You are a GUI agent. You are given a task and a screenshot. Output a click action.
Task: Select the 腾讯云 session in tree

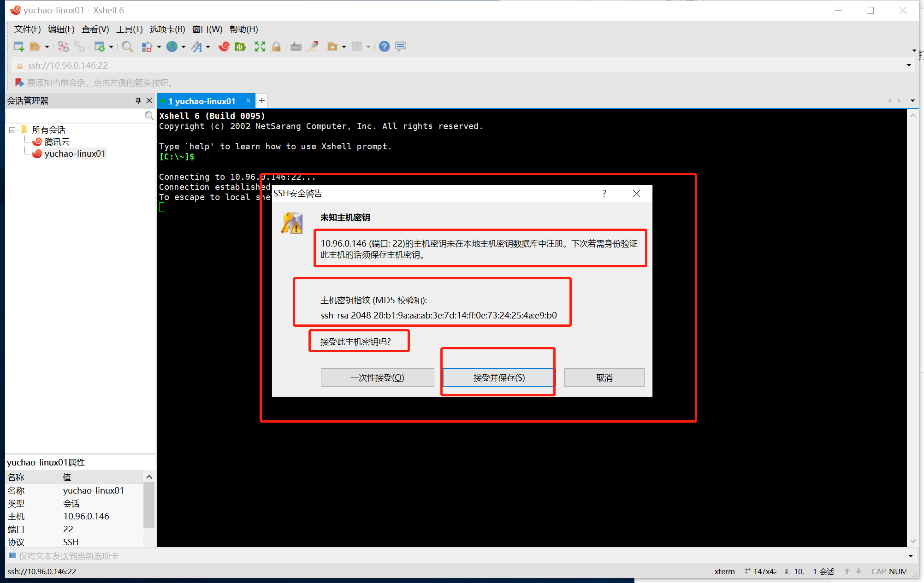click(x=57, y=141)
